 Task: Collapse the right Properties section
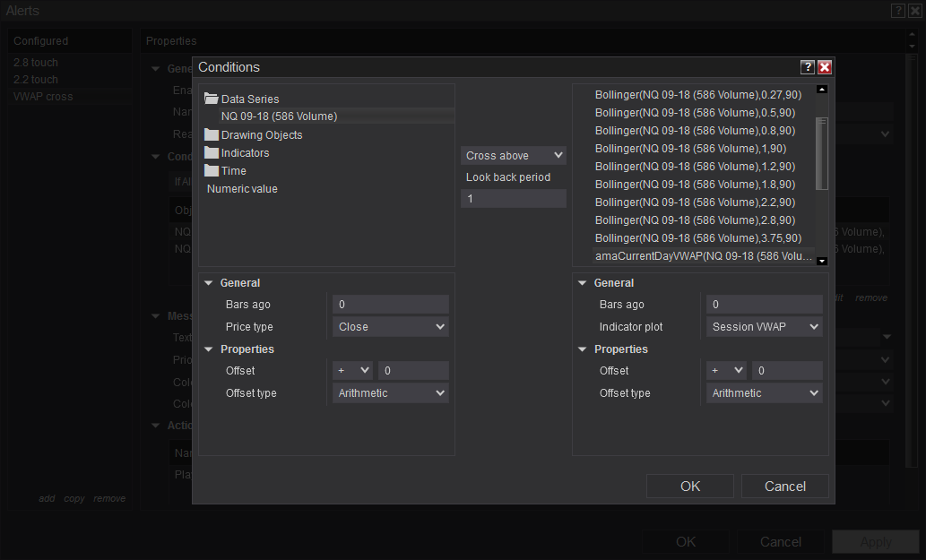point(583,349)
